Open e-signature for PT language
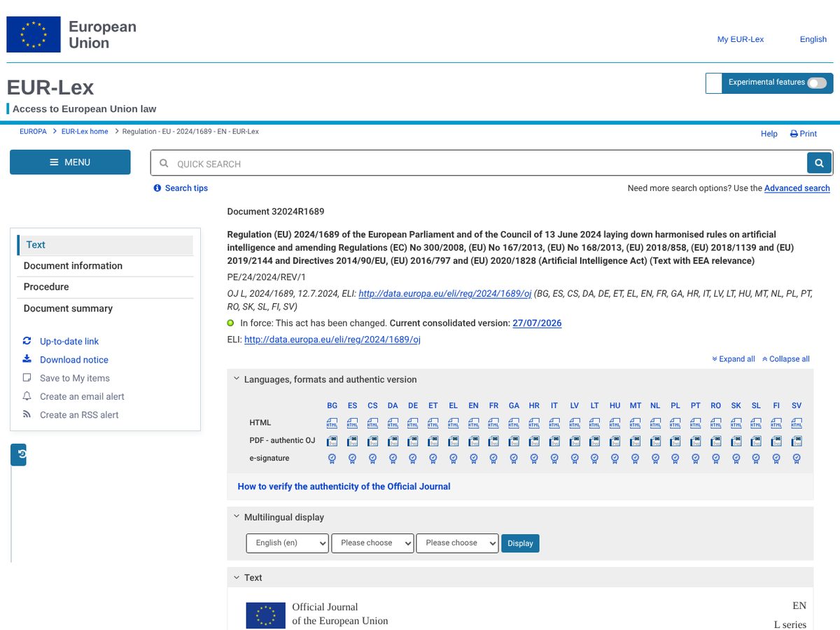Viewport: 840px width, 630px height. click(x=696, y=458)
